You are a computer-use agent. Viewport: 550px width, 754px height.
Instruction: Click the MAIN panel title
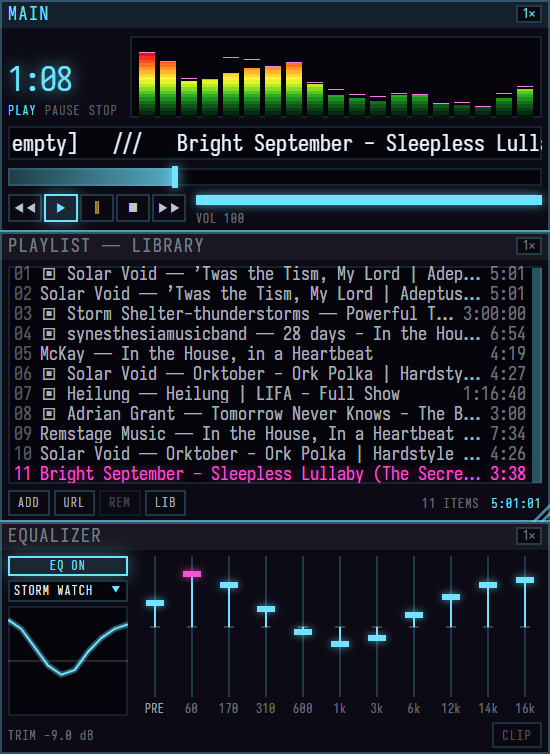click(x=28, y=13)
